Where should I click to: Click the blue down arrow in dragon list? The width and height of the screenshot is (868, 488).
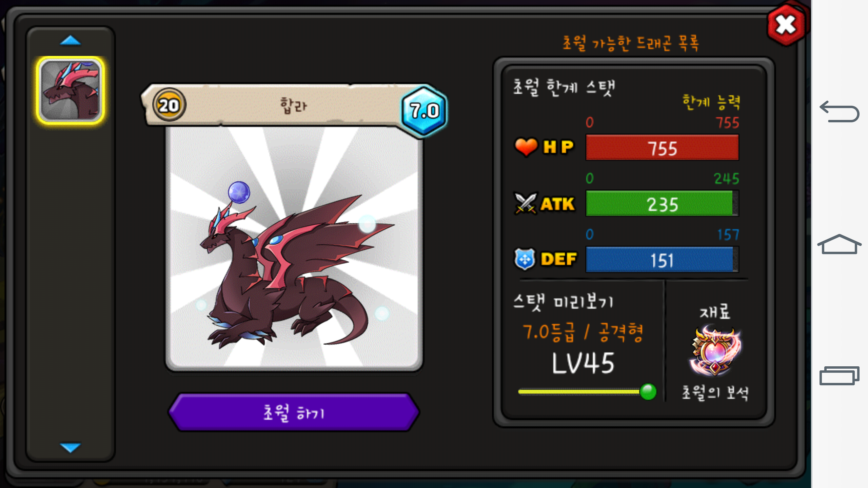70,447
